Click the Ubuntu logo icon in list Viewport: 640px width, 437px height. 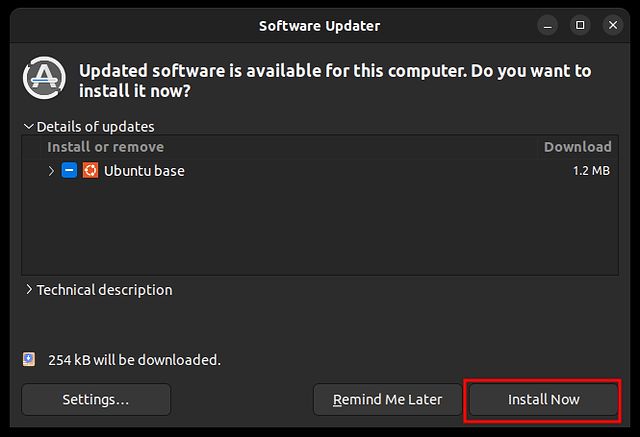click(x=90, y=171)
